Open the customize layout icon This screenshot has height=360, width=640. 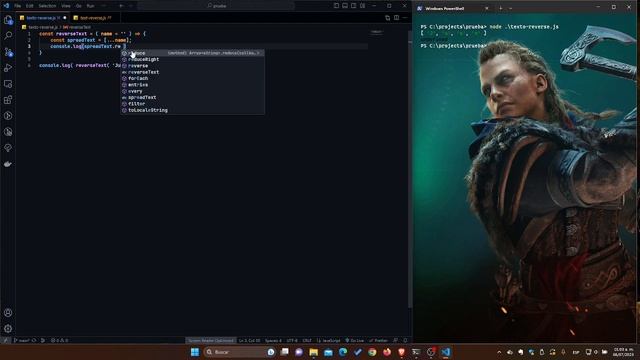click(x=362, y=6)
